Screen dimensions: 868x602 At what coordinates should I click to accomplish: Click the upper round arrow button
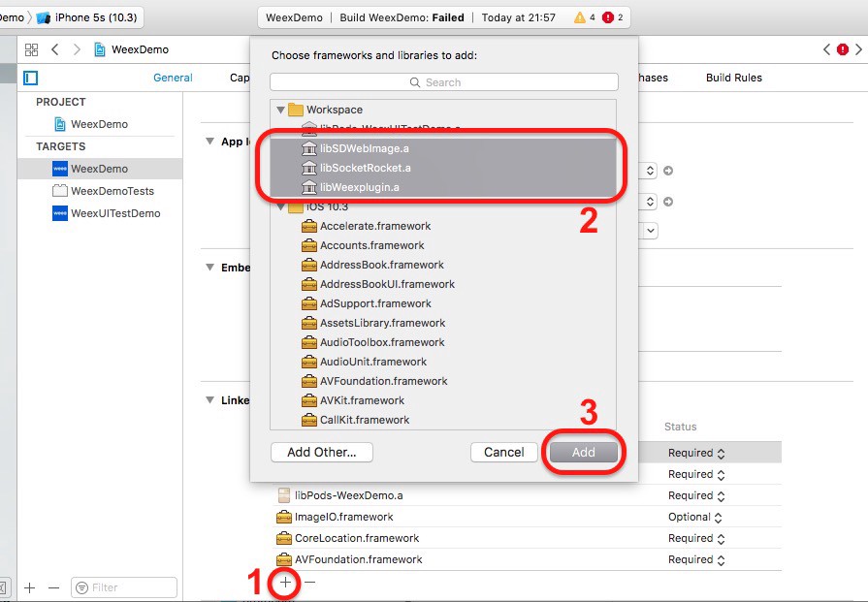(668, 171)
